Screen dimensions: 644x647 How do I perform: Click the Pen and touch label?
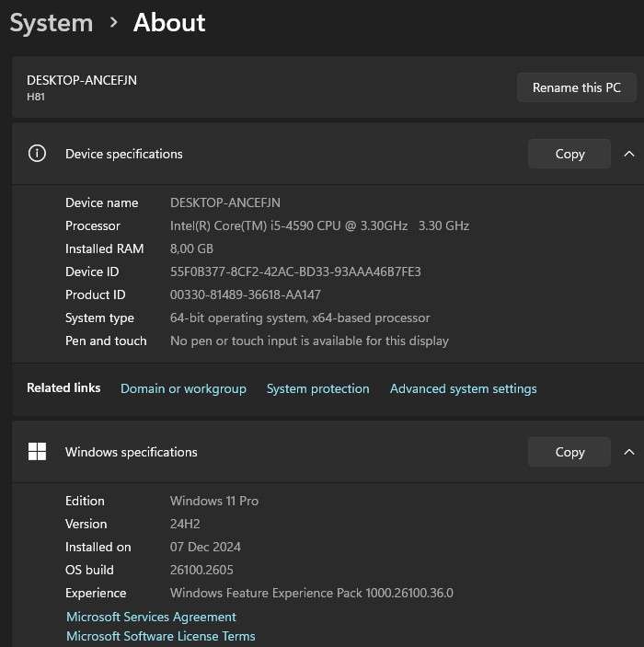click(106, 341)
